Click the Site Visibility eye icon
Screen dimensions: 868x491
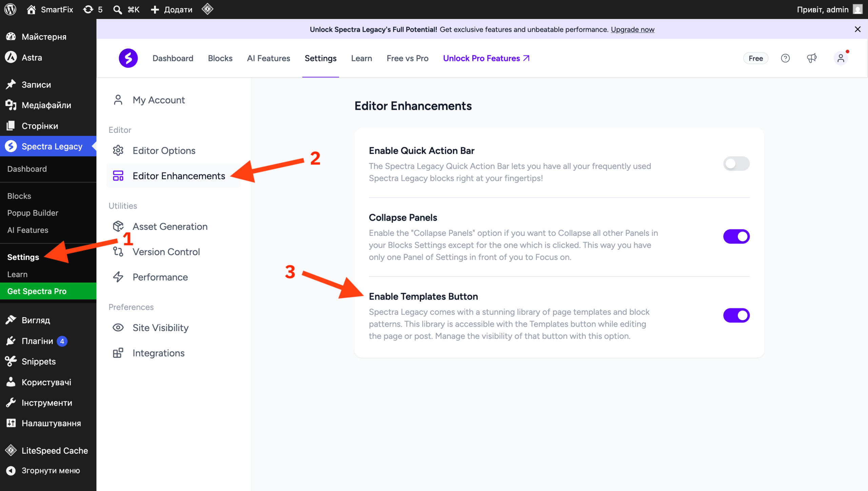[118, 328]
